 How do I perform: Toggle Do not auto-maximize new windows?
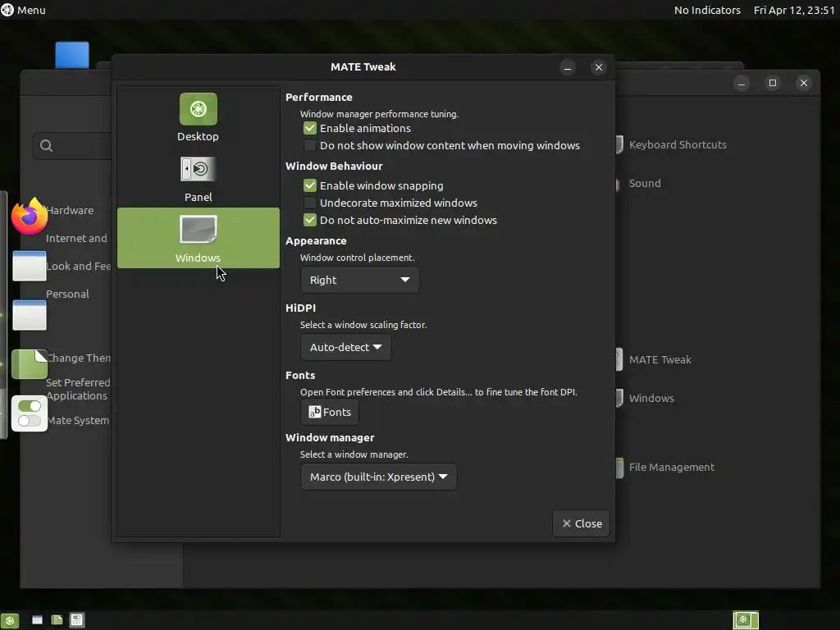pos(309,220)
